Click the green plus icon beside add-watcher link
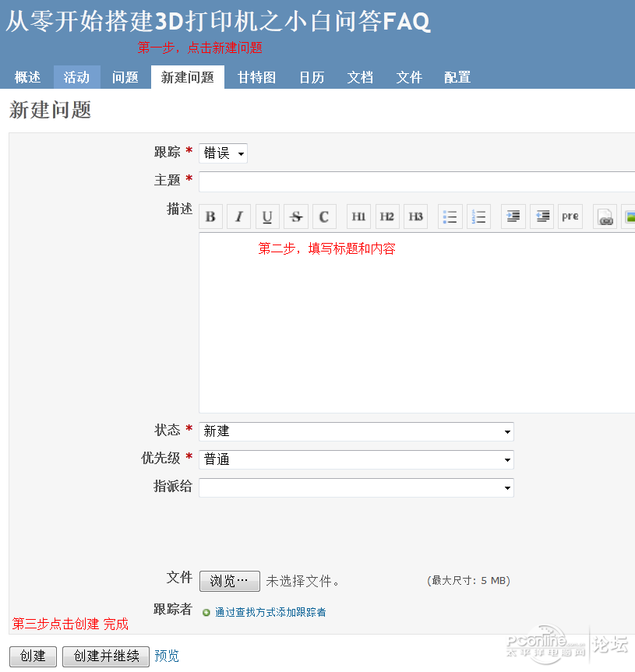Screen dimensions: 635x672 [206, 612]
